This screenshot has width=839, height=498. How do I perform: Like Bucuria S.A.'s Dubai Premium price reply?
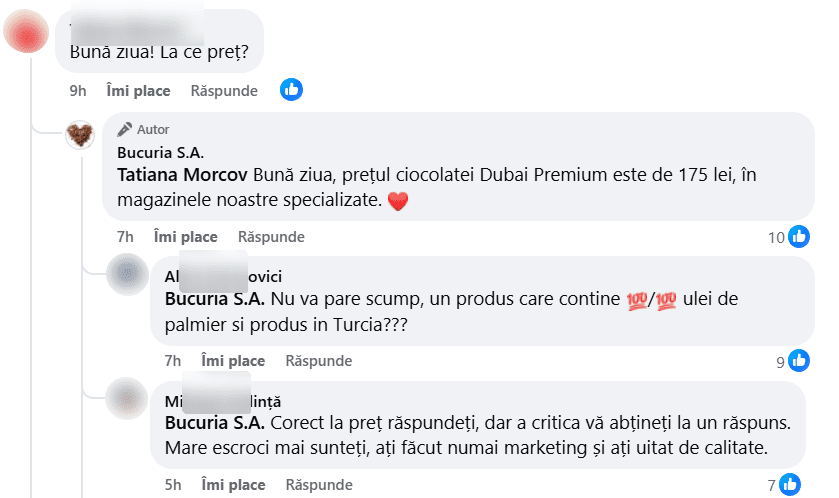185,237
